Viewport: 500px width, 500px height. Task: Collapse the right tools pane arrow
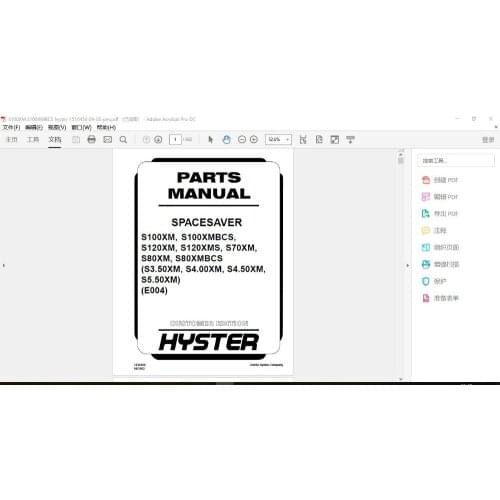407,266
